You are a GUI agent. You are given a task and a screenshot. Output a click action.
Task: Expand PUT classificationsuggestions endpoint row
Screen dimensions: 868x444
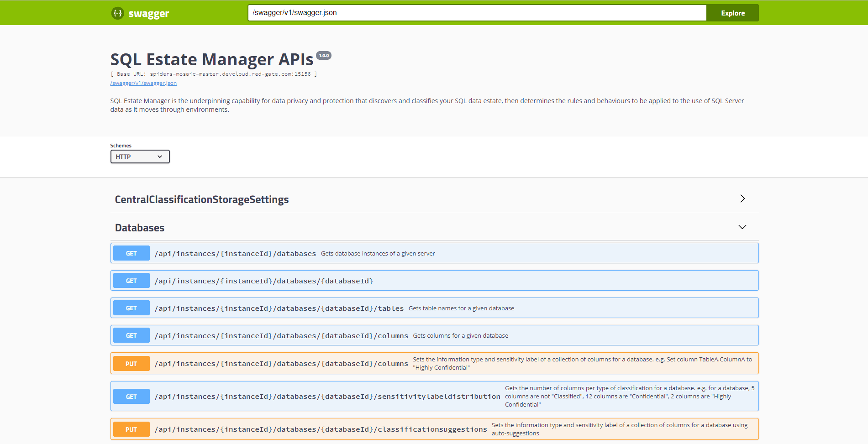pos(434,429)
